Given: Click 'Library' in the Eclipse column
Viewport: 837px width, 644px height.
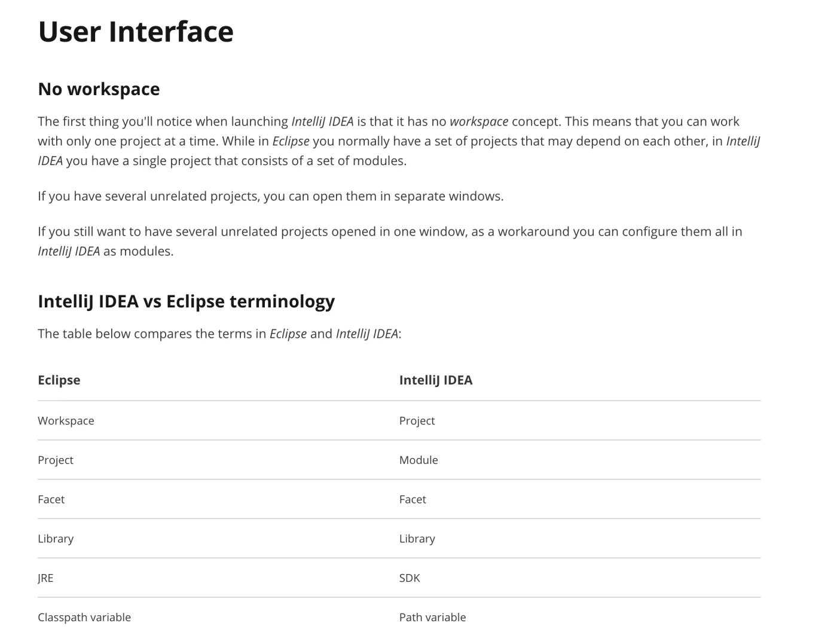Looking at the screenshot, I should coord(56,539).
